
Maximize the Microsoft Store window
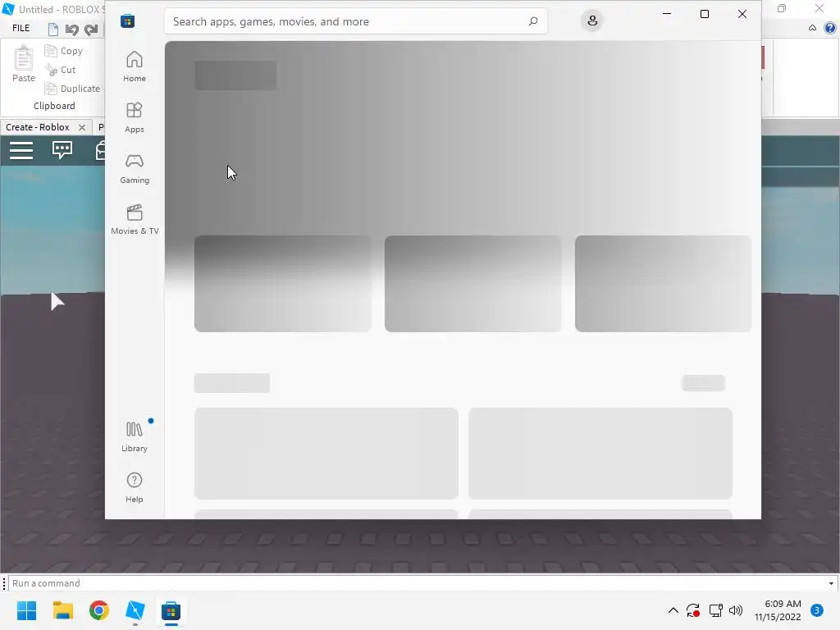click(x=705, y=14)
